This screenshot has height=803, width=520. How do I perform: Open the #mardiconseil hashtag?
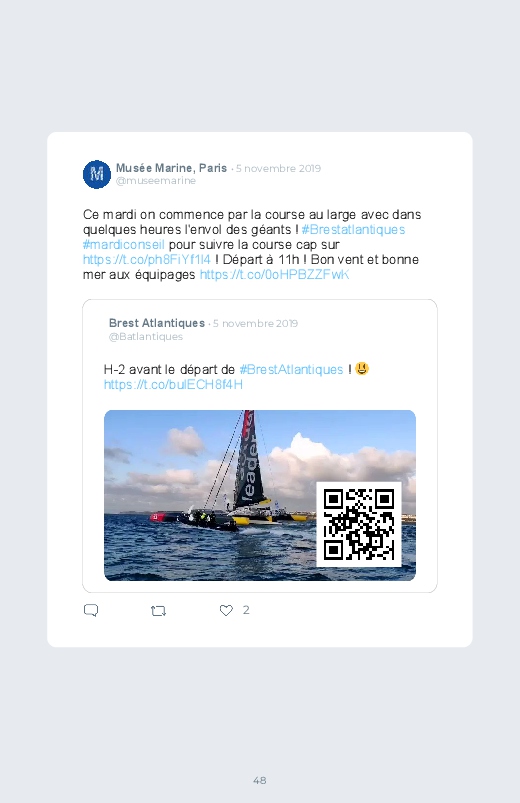(123, 244)
